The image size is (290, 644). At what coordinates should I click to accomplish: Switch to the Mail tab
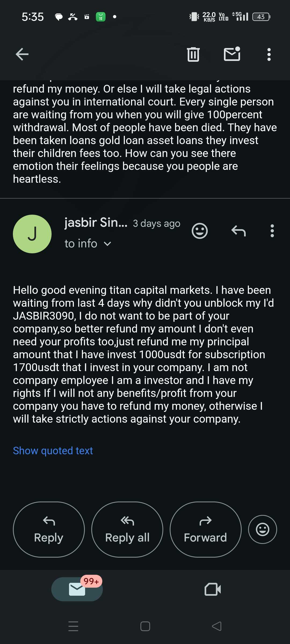tap(77, 589)
